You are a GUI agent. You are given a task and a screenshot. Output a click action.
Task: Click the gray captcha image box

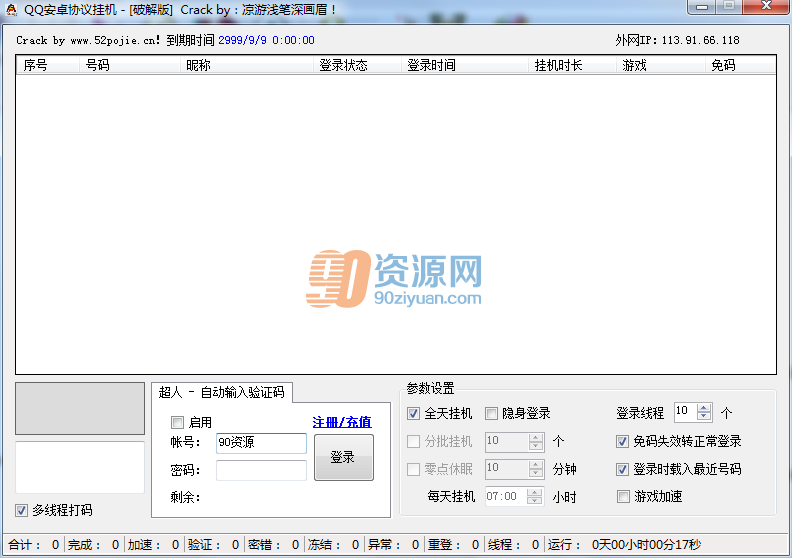click(x=80, y=409)
